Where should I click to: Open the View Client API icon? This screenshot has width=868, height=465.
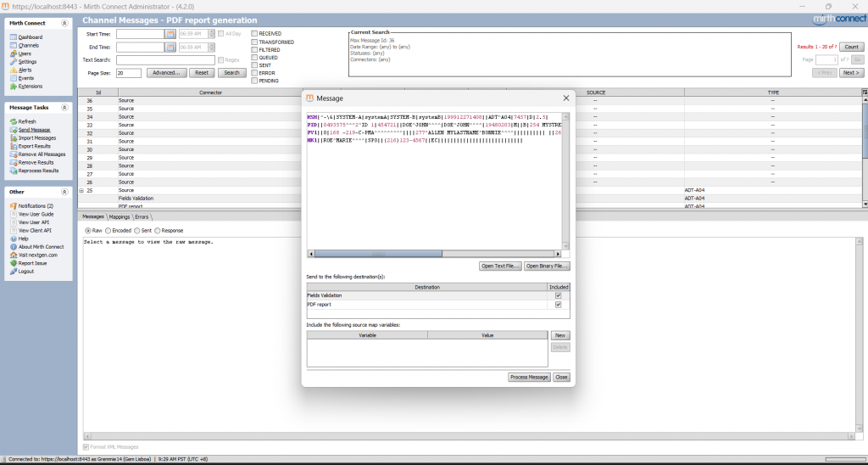pos(14,231)
